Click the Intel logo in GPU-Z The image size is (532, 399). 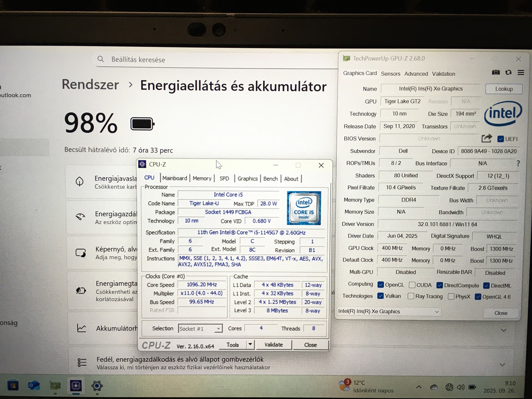[503, 113]
